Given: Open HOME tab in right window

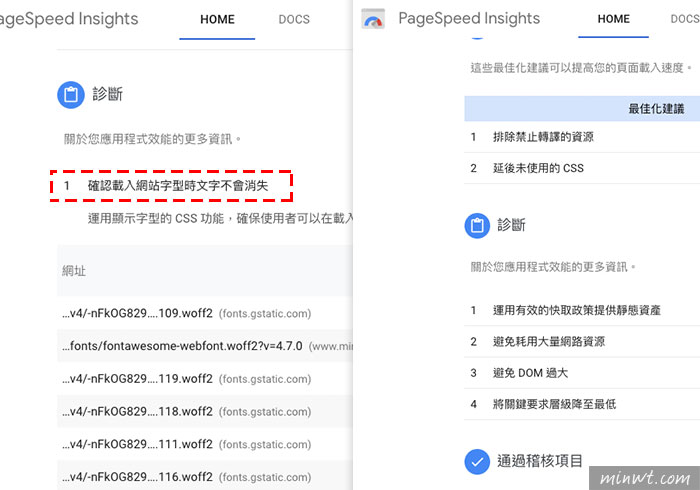Looking at the screenshot, I should (613, 19).
